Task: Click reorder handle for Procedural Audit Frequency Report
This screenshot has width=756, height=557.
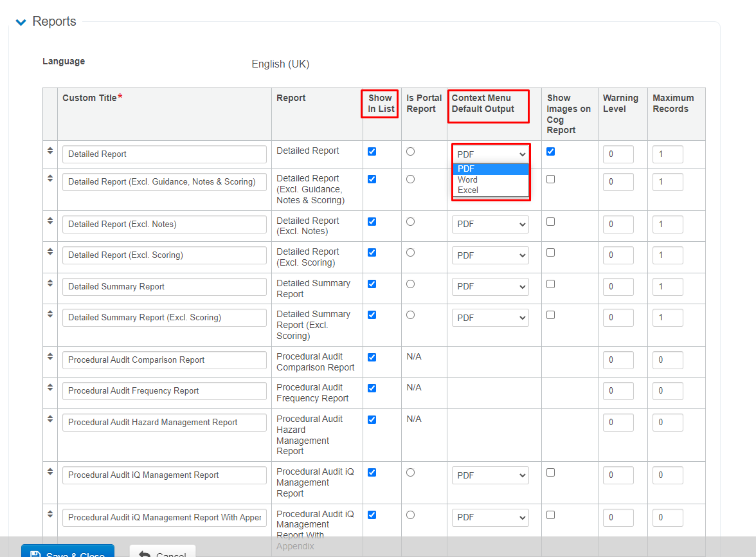Action: point(50,387)
